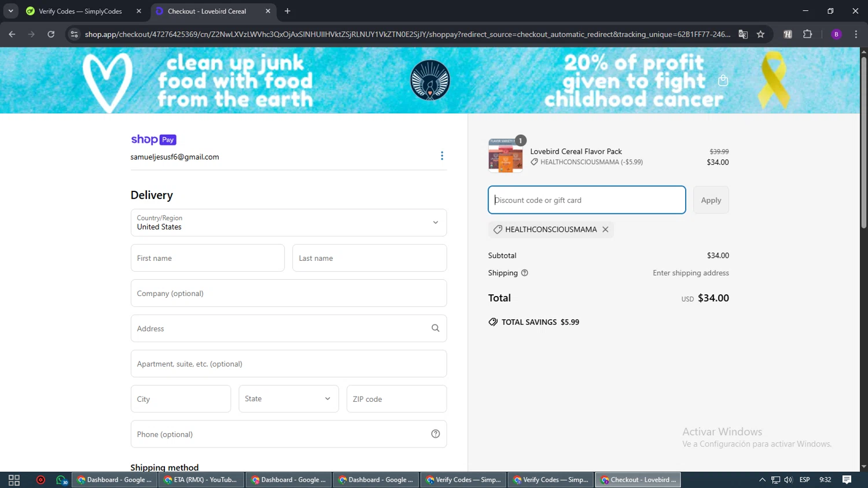Open Chrome's three-dot menu

click(856, 34)
